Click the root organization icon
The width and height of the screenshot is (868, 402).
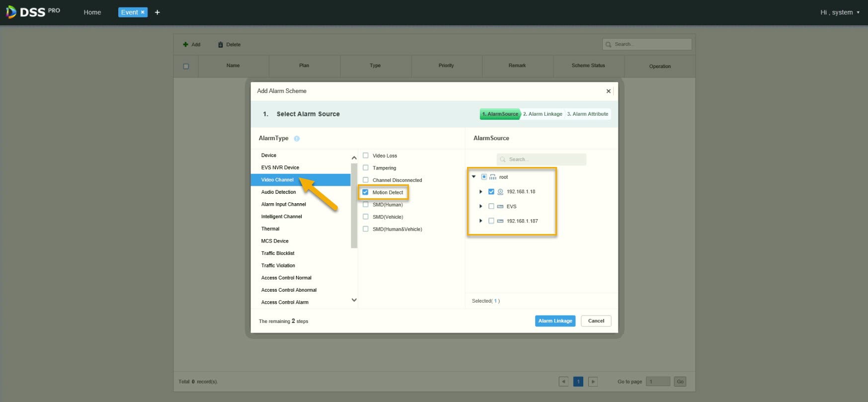pyautogui.click(x=493, y=177)
